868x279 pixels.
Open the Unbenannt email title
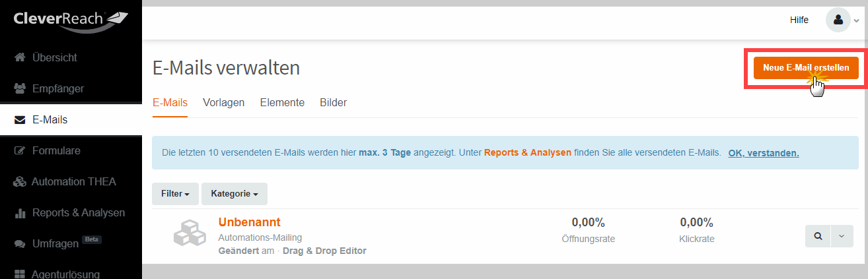(x=250, y=222)
